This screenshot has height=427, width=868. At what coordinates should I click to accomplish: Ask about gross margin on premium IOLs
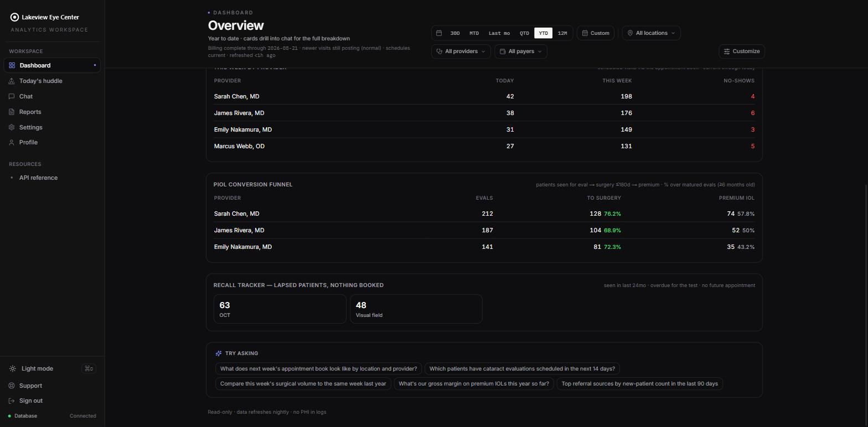tap(474, 384)
